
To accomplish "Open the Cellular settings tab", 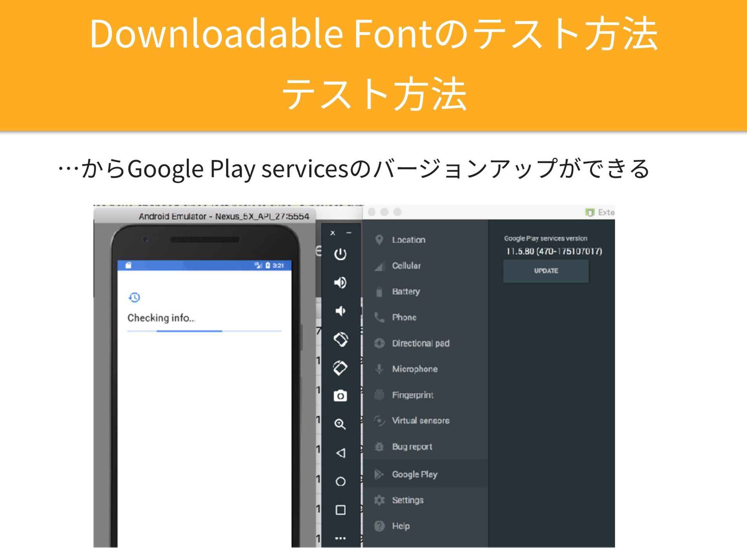I will click(x=425, y=266).
